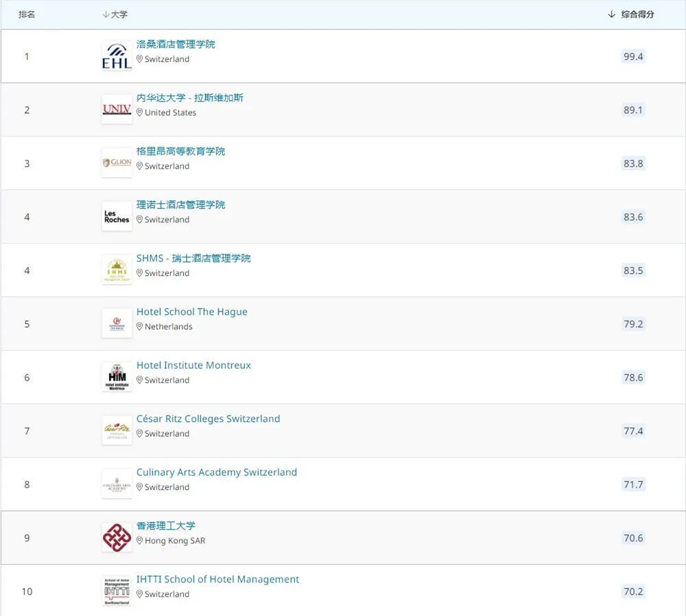Open 洛桑酒店管理学院 link

[x=176, y=44]
